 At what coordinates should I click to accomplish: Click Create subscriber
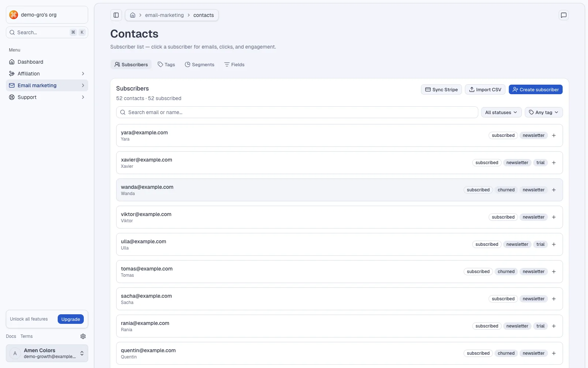pos(535,89)
